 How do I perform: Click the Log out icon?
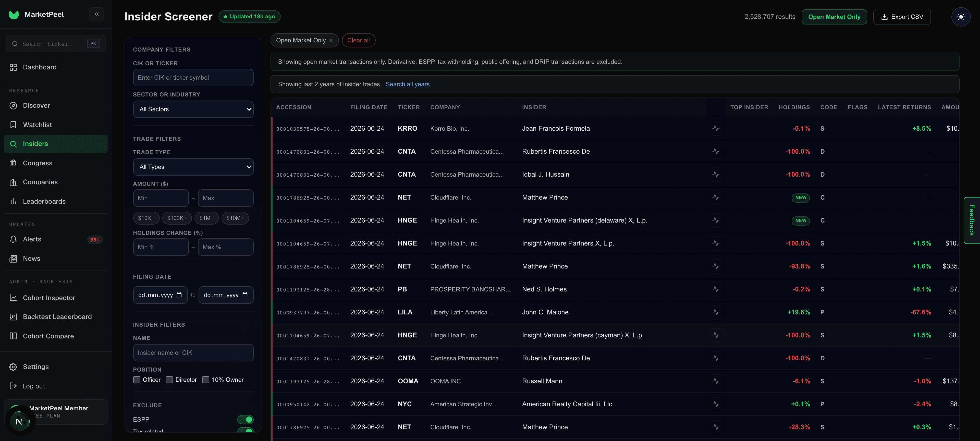pos(13,386)
